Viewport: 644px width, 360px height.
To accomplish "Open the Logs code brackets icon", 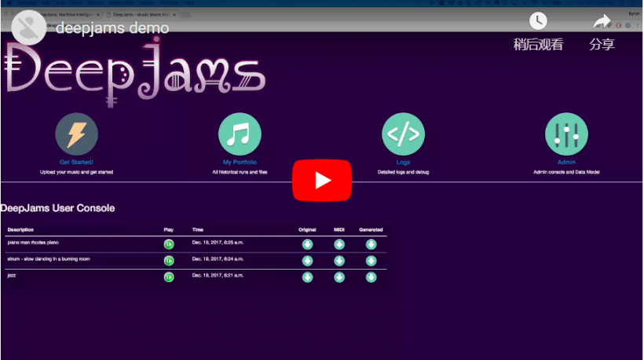I will click(404, 134).
